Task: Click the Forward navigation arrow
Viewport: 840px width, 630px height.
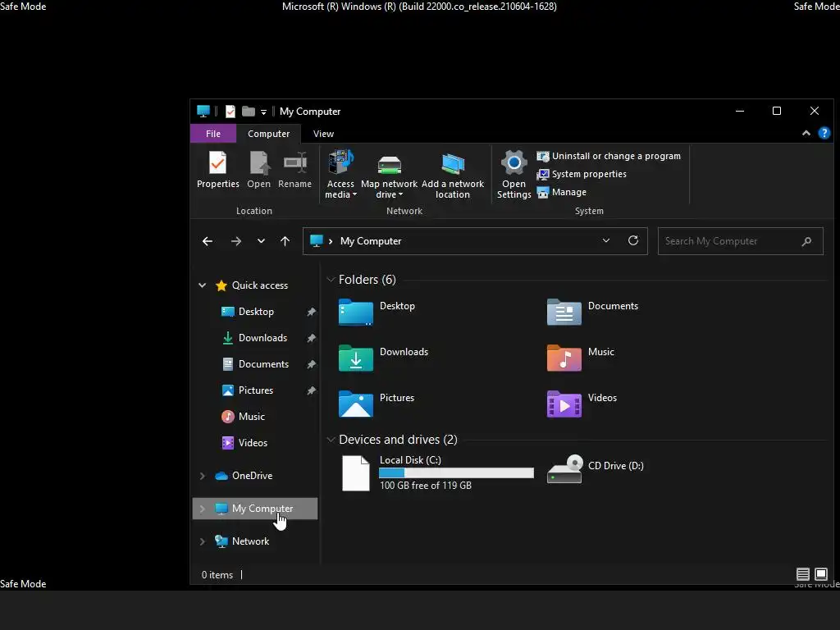Action: pos(235,241)
